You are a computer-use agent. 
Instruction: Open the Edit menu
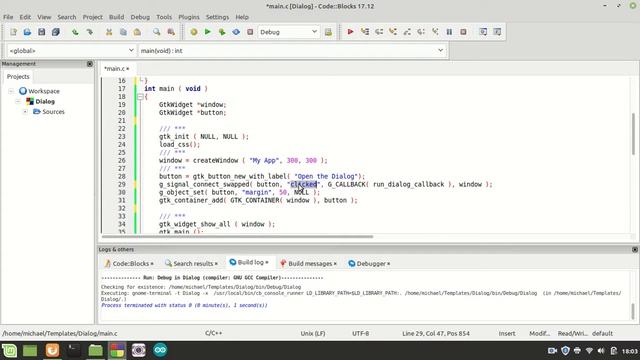(x=25, y=17)
